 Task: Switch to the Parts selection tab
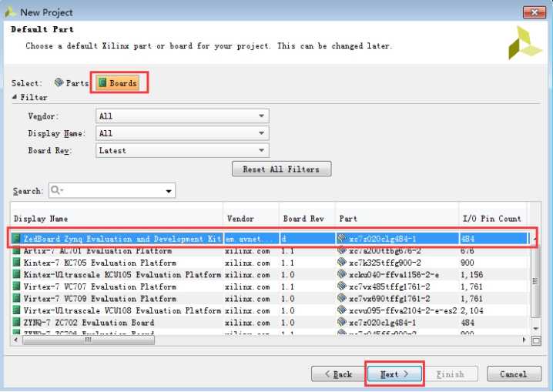pyautogui.click(x=71, y=83)
